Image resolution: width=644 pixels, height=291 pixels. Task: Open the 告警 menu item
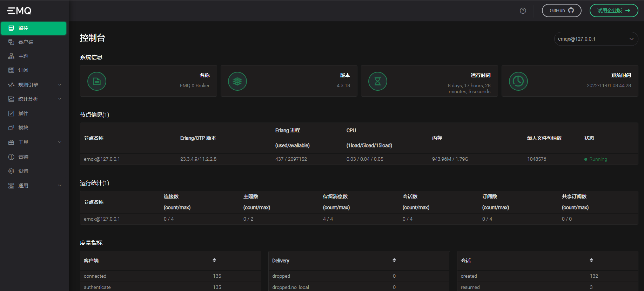pos(34,157)
